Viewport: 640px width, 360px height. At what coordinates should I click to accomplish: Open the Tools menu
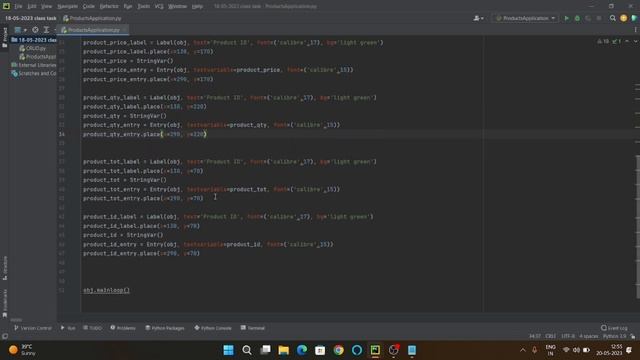pos(143,7)
